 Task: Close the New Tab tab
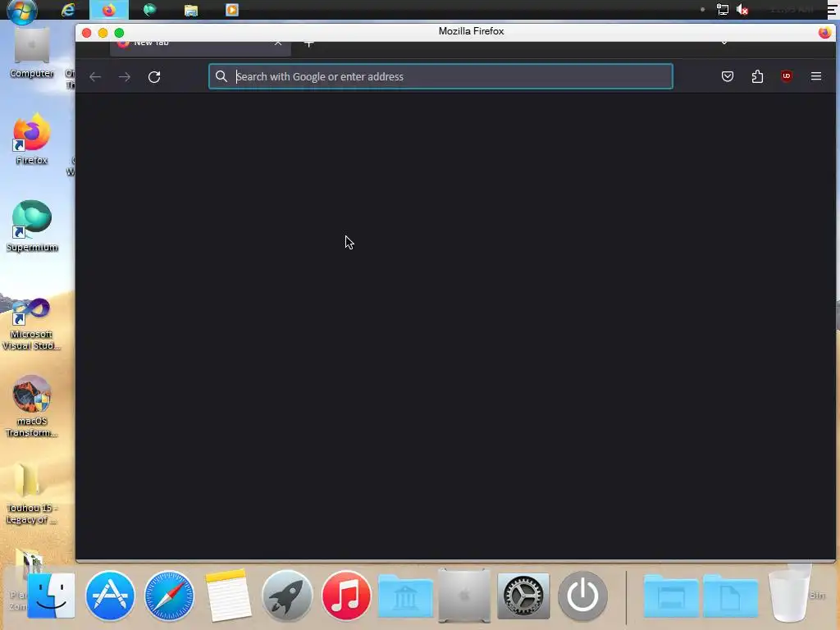(x=277, y=43)
